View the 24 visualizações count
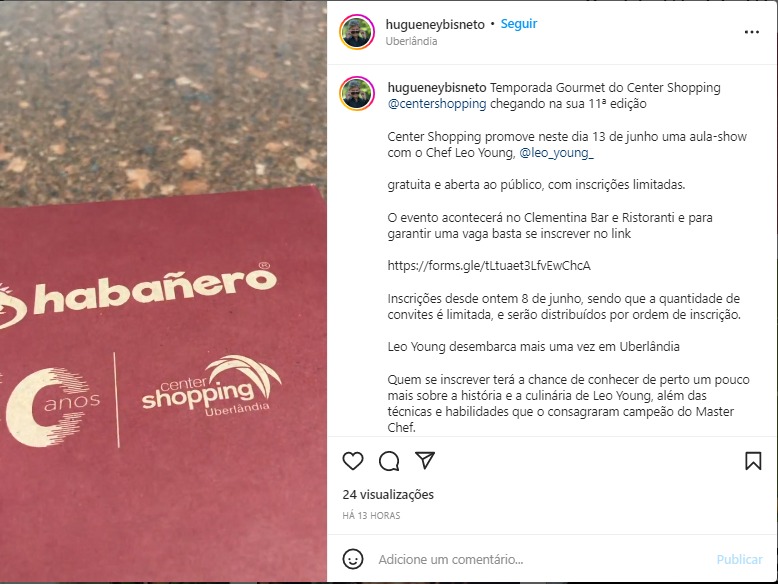The width and height of the screenshot is (778, 584). tap(388, 495)
